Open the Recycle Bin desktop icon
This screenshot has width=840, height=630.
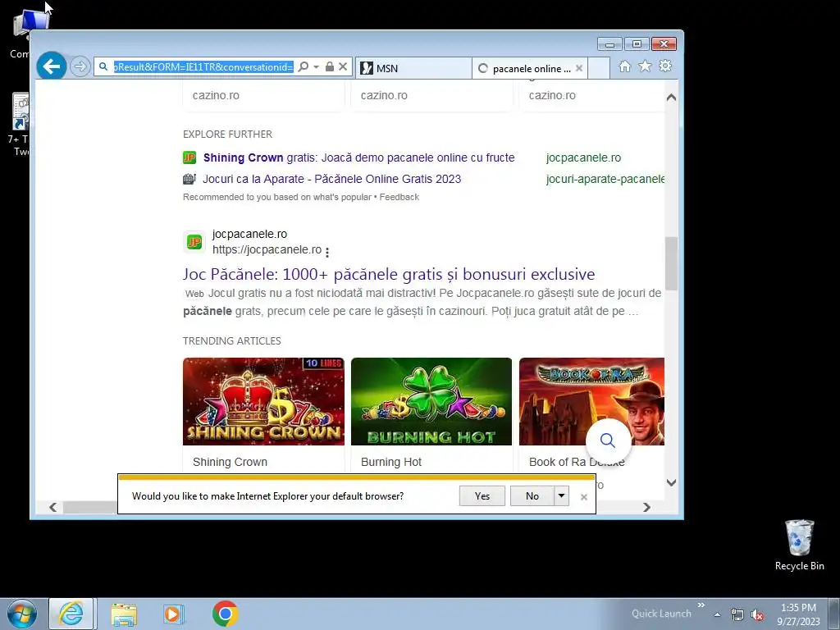(799, 545)
